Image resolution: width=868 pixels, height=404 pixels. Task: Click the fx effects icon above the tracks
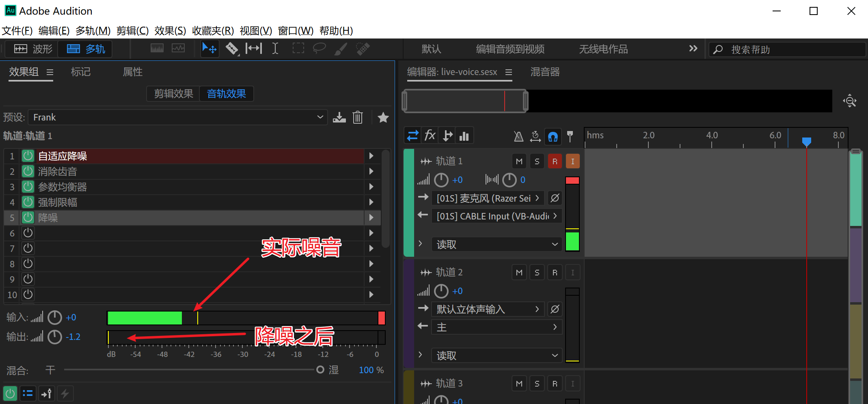tap(430, 135)
